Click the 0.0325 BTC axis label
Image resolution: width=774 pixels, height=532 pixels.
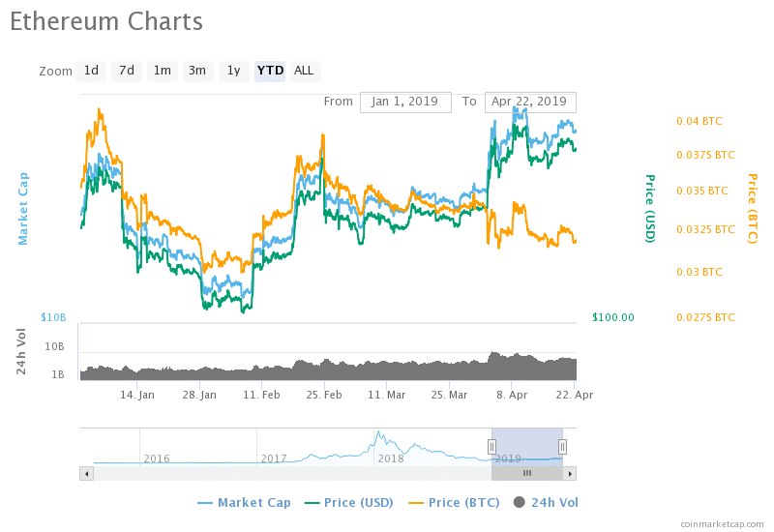[x=706, y=229]
